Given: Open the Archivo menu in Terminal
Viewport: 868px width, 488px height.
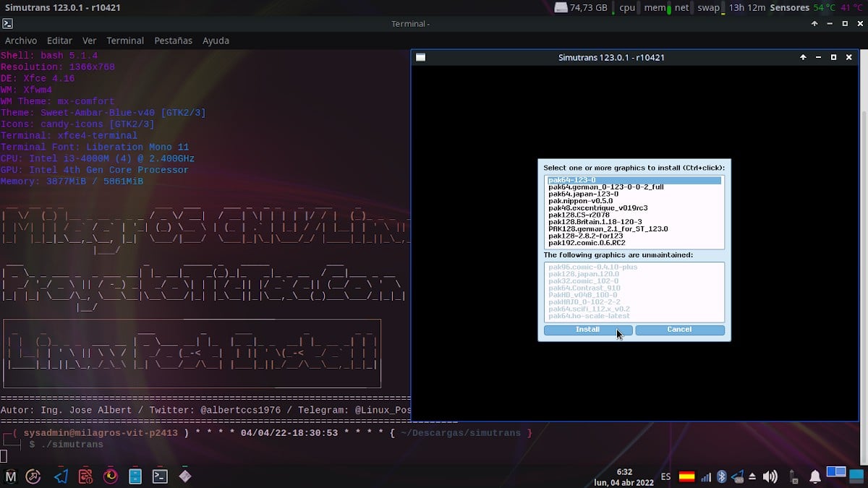Looking at the screenshot, I should tap(21, 40).
